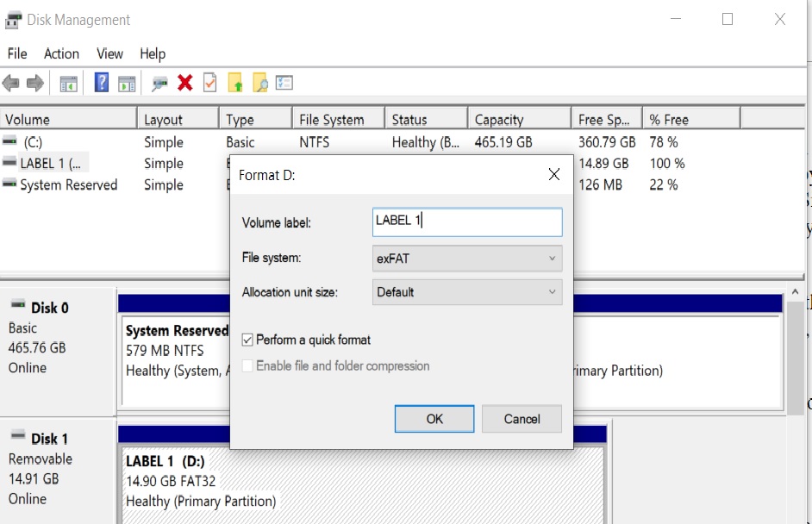The image size is (812, 524).
Task: Open the Action menu
Action: coord(61,53)
